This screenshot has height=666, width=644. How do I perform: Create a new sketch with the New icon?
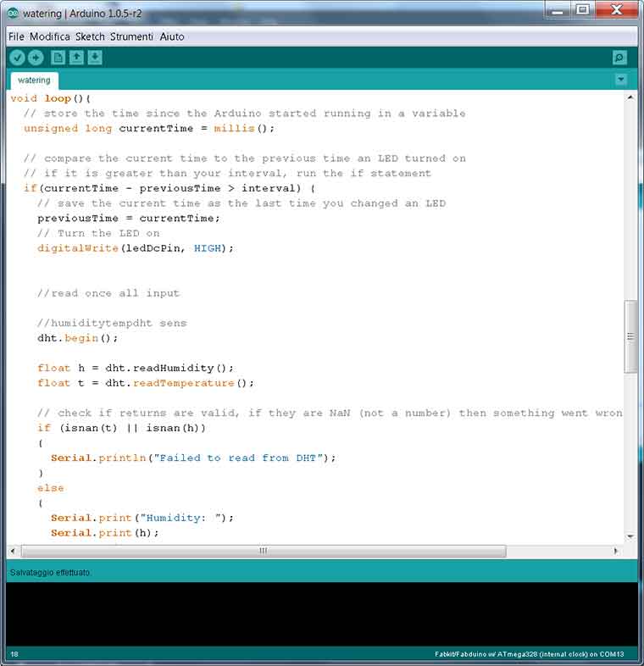click(58, 58)
